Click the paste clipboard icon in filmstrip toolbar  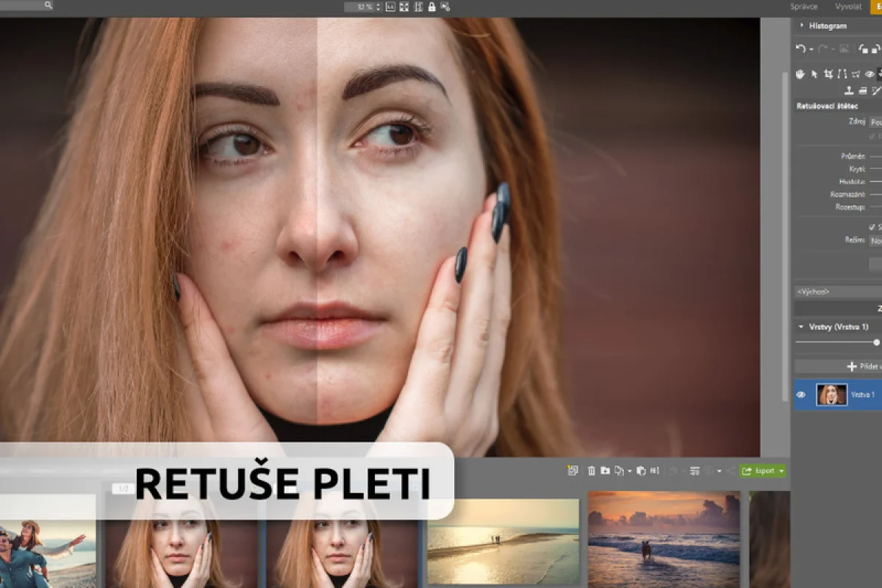point(641,470)
